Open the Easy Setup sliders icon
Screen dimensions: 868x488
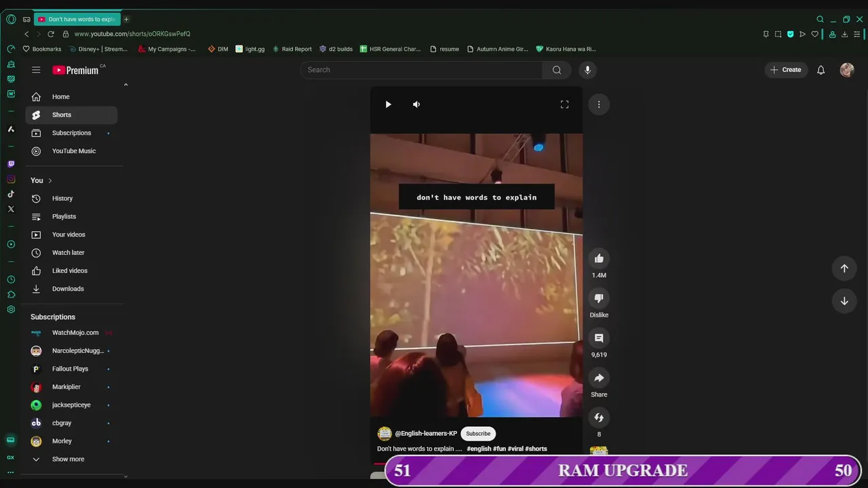point(857,34)
